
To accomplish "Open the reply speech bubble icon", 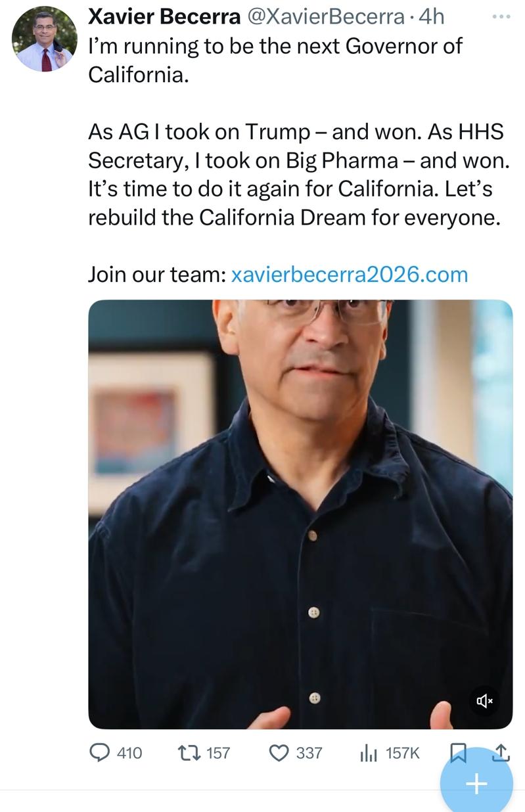I will tap(99, 752).
